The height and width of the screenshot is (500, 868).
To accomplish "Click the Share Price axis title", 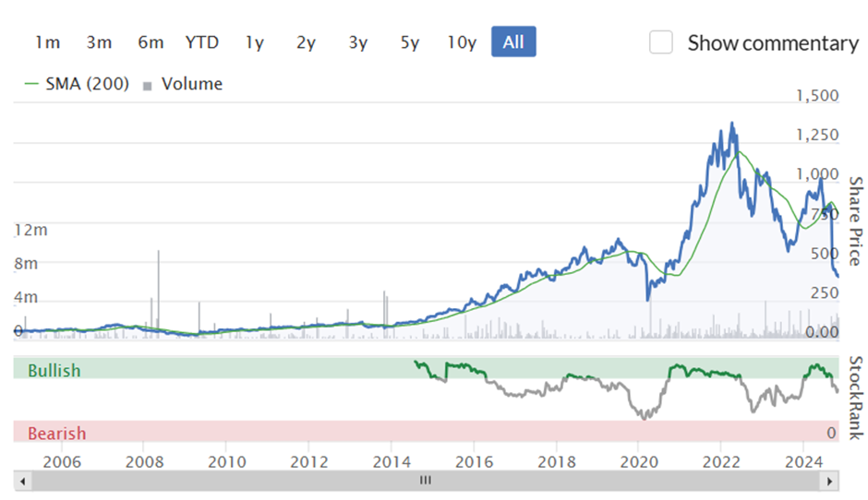I will point(856,220).
